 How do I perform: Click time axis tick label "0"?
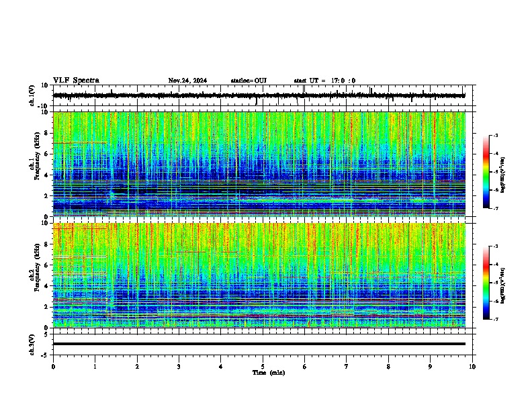[53, 367]
